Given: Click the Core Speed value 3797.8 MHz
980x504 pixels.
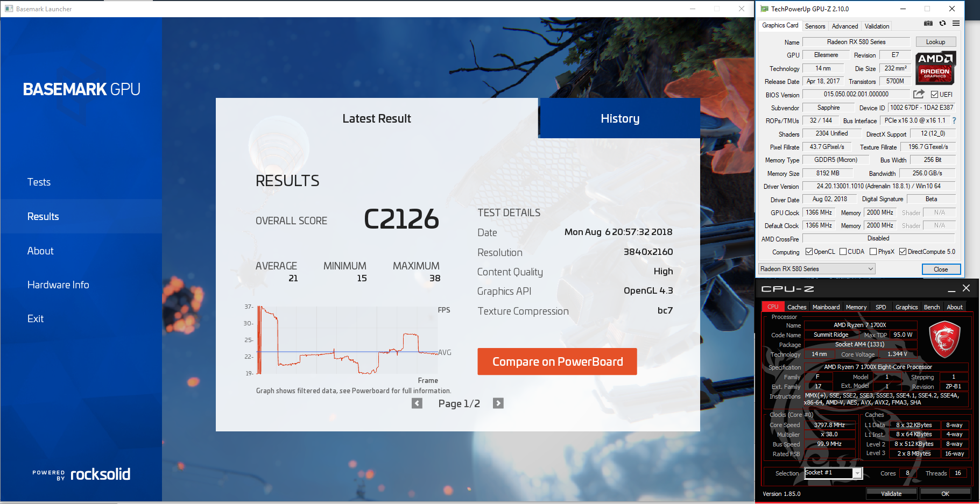Looking at the screenshot, I should coord(829,425).
